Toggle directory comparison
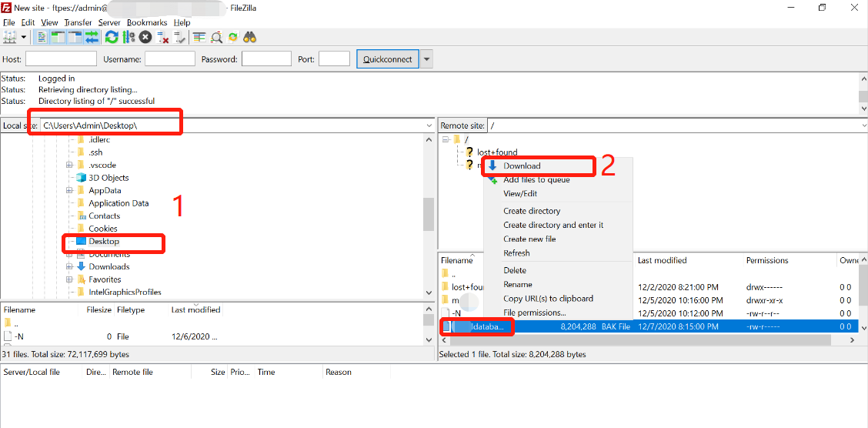 [216, 37]
